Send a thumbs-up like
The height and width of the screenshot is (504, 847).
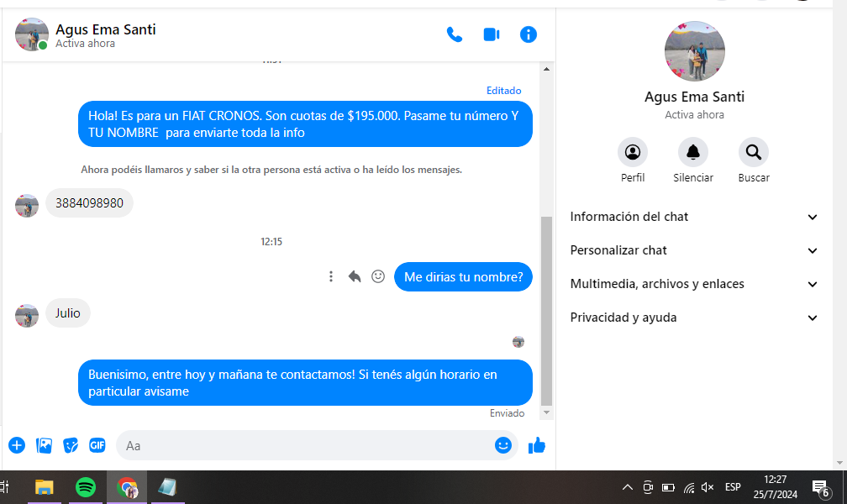coord(536,445)
